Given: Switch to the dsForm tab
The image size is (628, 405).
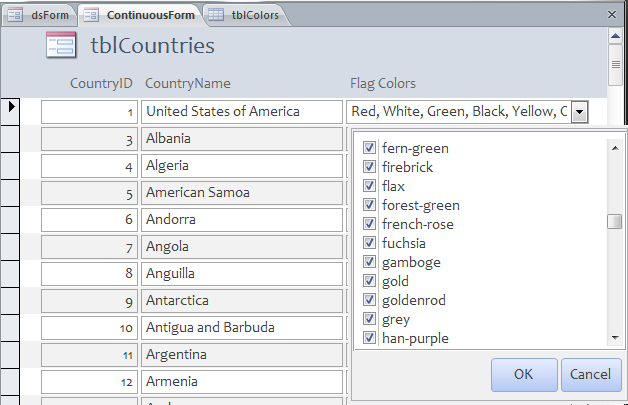Looking at the screenshot, I should tap(40, 15).
